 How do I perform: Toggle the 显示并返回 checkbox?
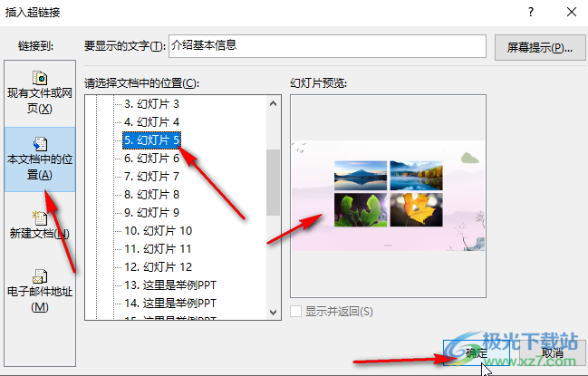coord(295,311)
